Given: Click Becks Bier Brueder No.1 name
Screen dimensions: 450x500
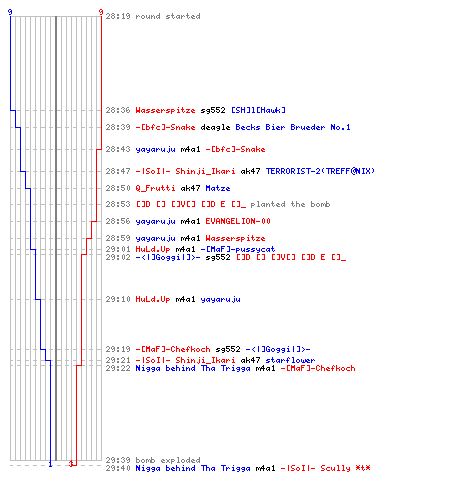Looking at the screenshot, I should click(x=293, y=127).
